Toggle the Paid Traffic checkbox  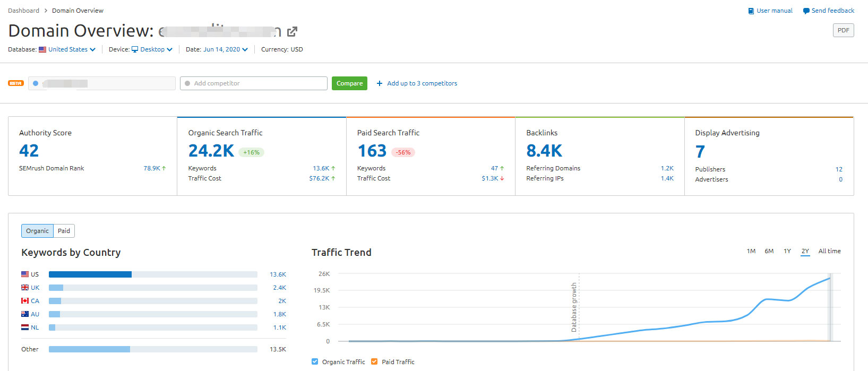click(374, 361)
